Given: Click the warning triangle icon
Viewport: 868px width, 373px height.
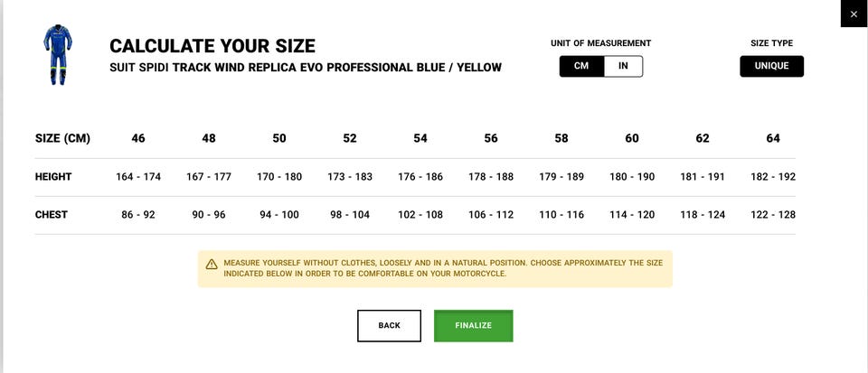Looking at the screenshot, I should click(x=212, y=264).
